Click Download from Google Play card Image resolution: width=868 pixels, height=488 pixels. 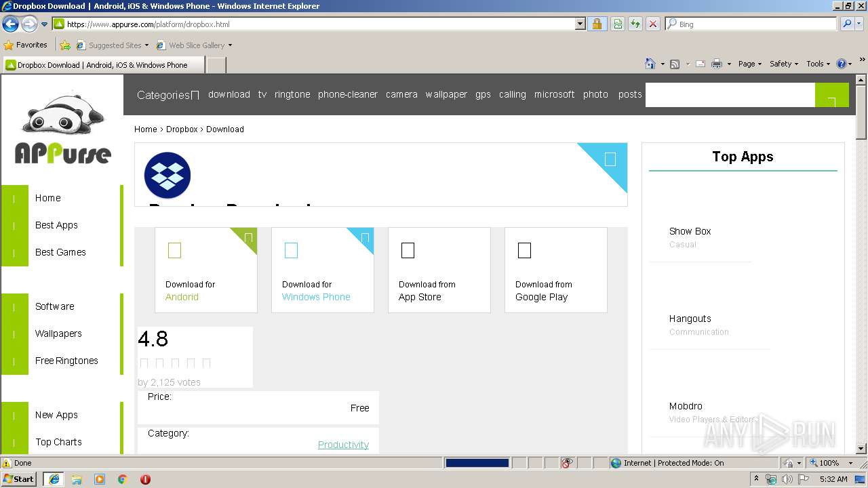556,270
